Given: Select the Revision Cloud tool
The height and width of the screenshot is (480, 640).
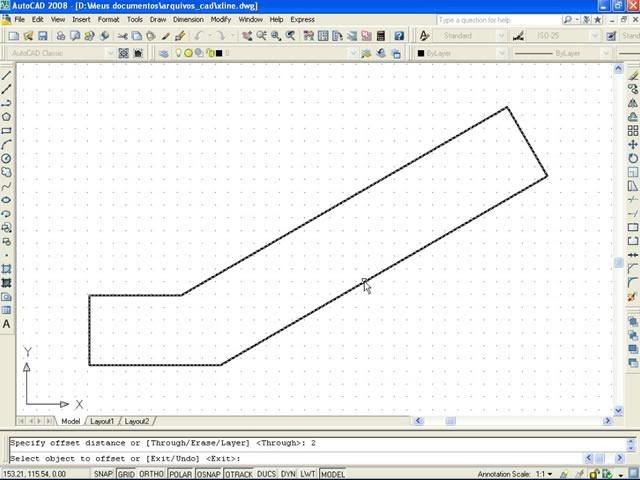Looking at the screenshot, I should tap(6, 172).
